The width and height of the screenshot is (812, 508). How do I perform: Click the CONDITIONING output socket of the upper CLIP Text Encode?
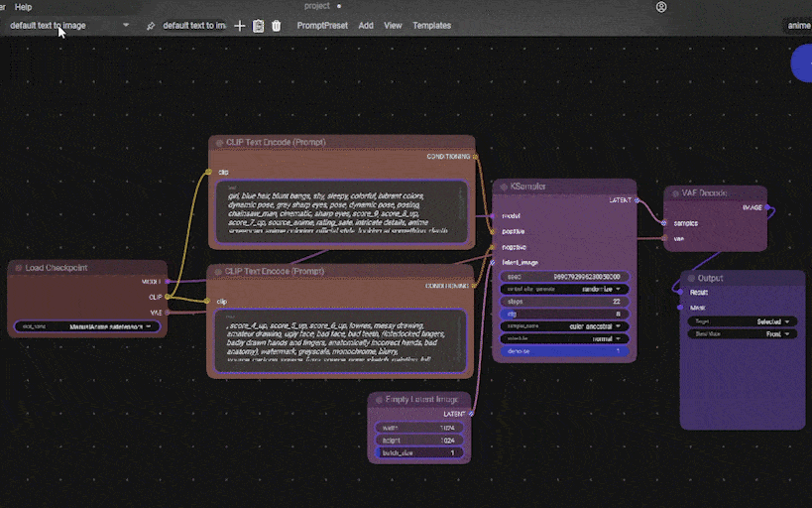tap(475, 156)
